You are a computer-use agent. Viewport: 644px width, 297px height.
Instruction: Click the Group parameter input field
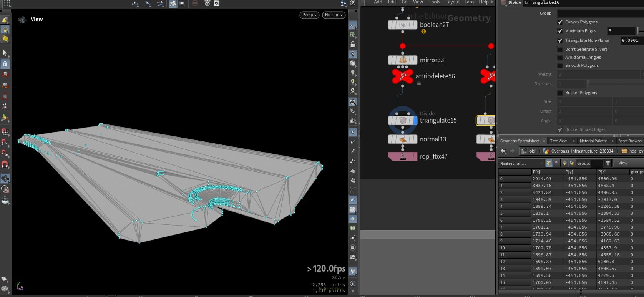click(x=601, y=13)
